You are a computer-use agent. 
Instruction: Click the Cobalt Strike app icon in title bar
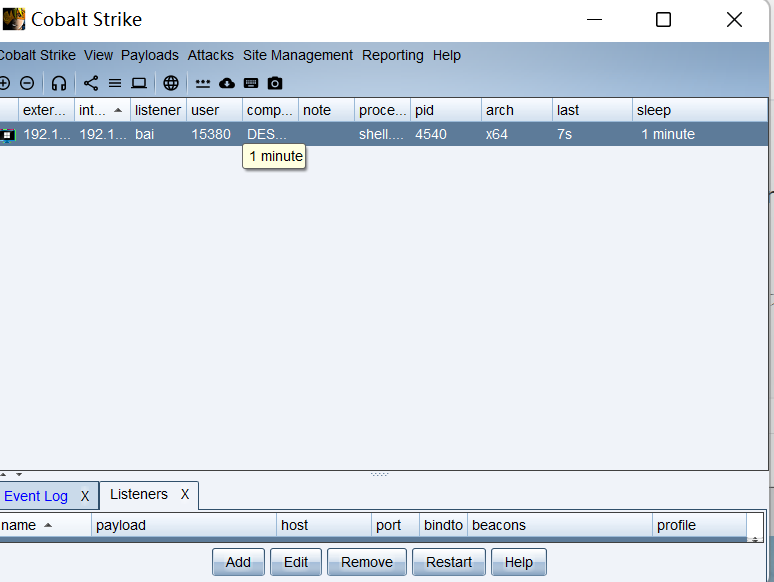point(13,19)
